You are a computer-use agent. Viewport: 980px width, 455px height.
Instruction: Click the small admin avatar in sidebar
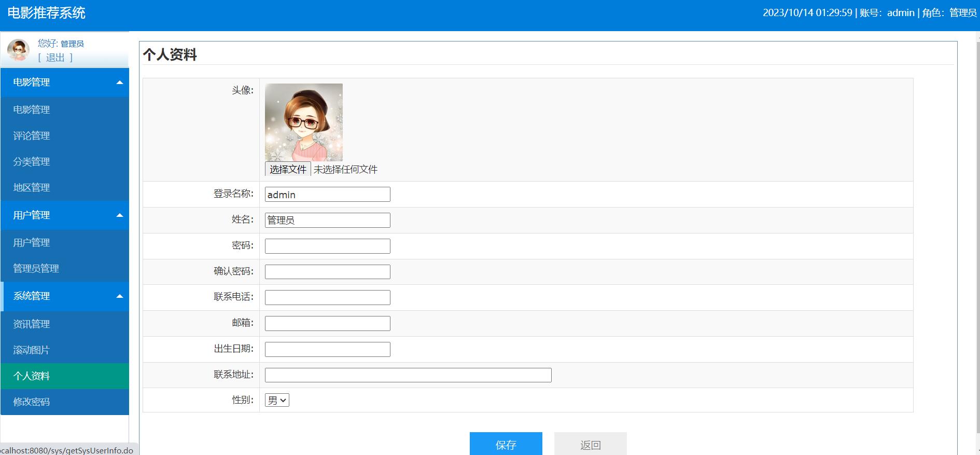point(18,50)
